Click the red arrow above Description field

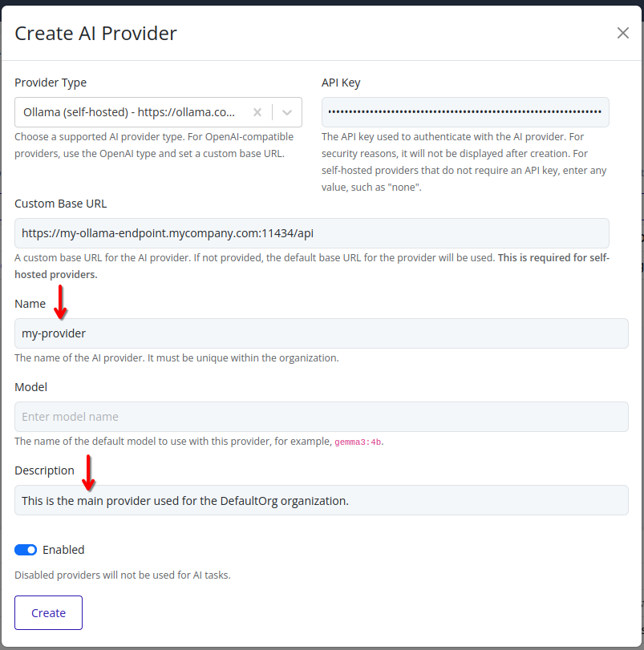pos(88,473)
